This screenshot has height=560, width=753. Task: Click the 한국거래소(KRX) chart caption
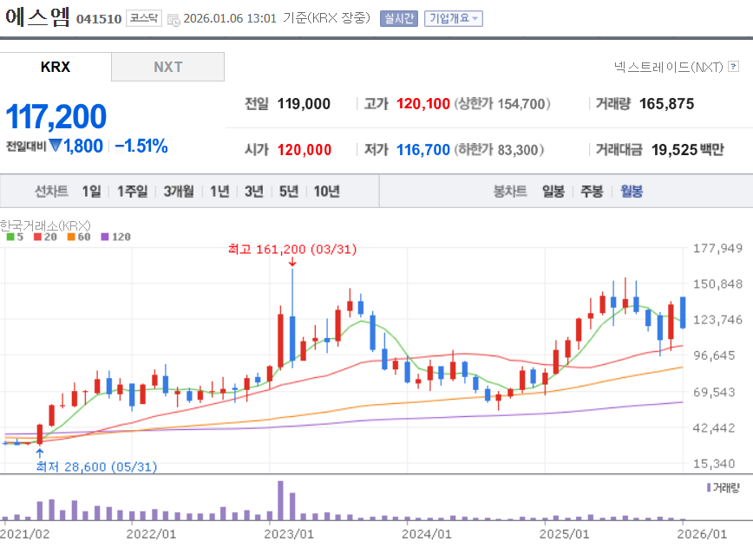click(x=45, y=225)
